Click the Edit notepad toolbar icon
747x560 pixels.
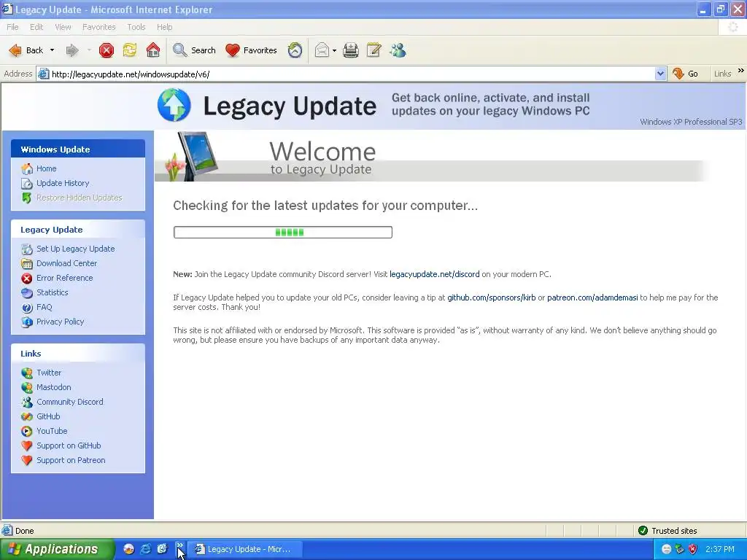[374, 50]
